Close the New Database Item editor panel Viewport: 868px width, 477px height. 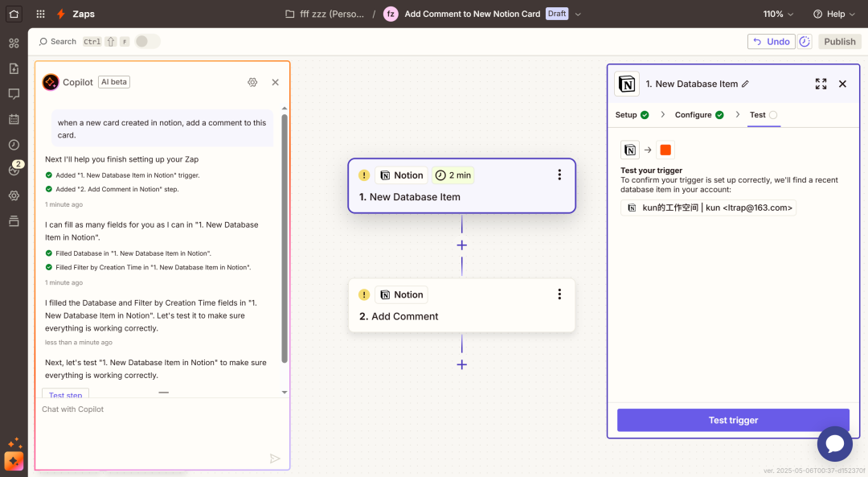tap(842, 84)
